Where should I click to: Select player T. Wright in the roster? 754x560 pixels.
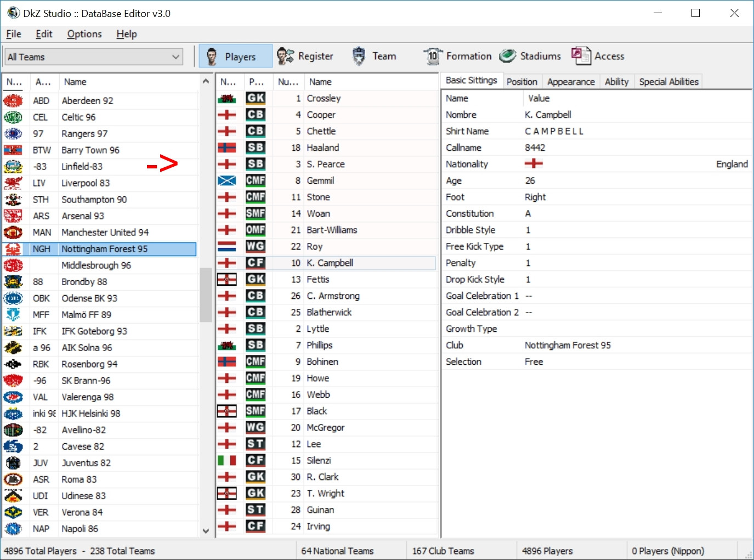[x=326, y=493]
